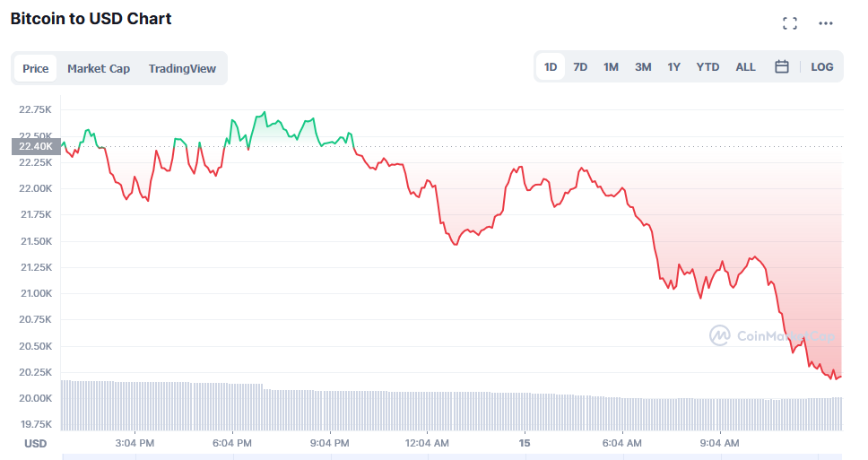Click the fullscreen expand icon
This screenshot has width=868, height=460.
coord(790,23)
